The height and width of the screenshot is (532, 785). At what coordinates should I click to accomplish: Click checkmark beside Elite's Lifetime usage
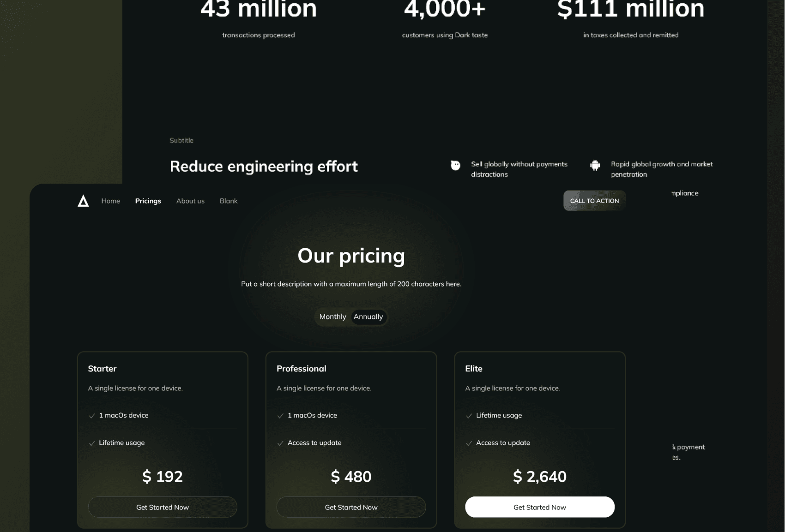(x=469, y=416)
